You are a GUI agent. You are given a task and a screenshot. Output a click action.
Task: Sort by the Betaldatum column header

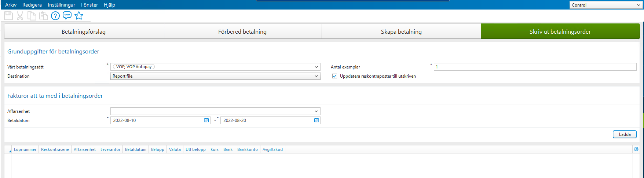click(136, 149)
